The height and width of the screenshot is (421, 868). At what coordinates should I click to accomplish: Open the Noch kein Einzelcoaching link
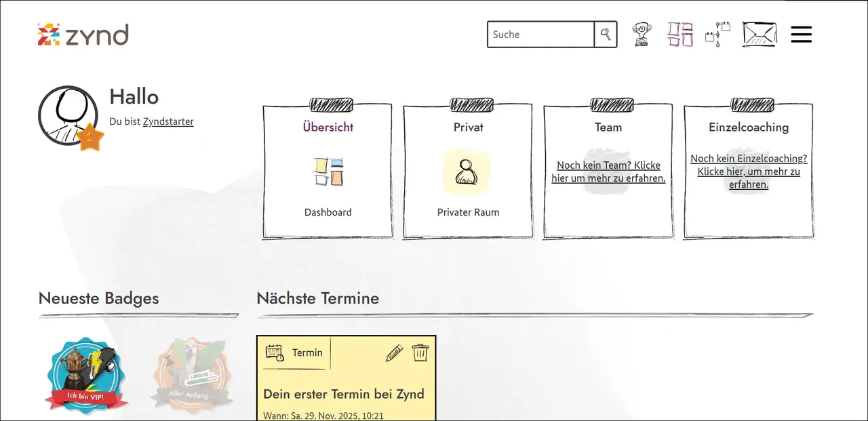coord(749,171)
